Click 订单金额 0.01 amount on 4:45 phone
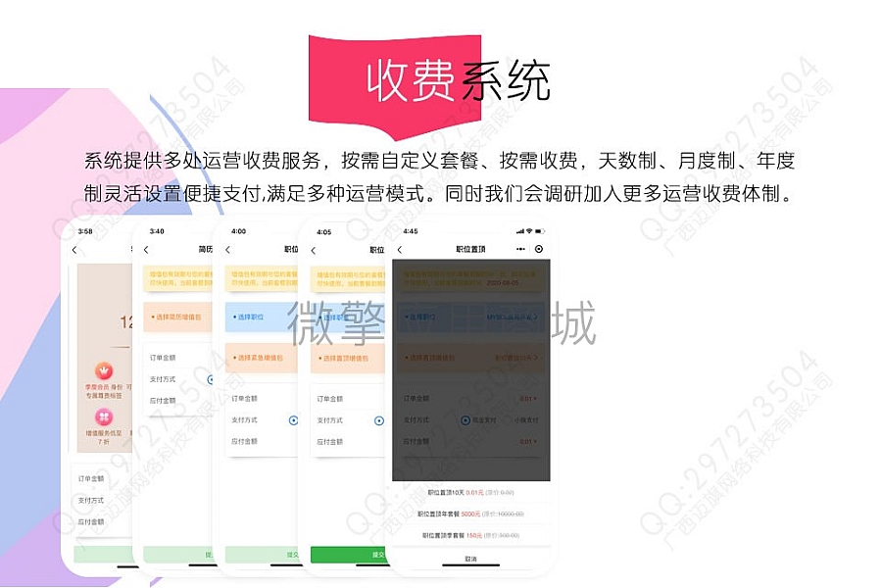 coord(527,399)
